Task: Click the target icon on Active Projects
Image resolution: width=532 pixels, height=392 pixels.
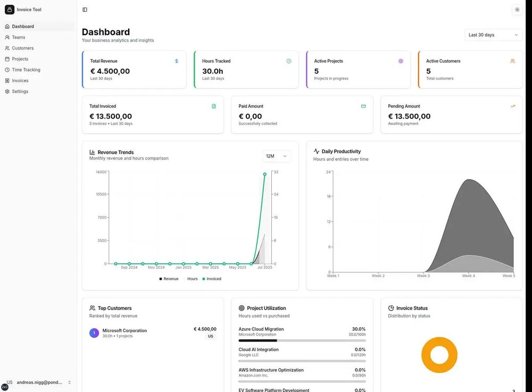Action: [401, 61]
